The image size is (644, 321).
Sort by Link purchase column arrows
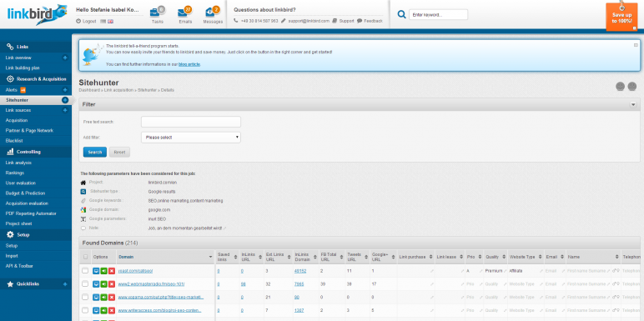pos(430,257)
